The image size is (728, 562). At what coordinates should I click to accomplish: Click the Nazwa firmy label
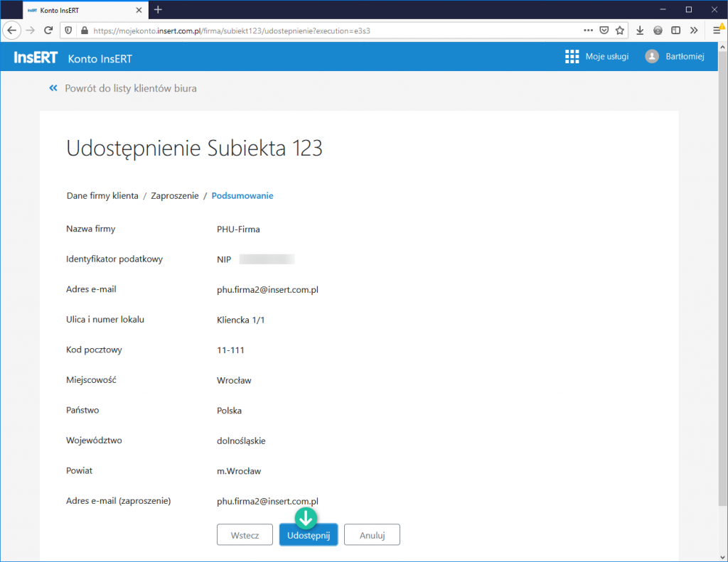90,229
